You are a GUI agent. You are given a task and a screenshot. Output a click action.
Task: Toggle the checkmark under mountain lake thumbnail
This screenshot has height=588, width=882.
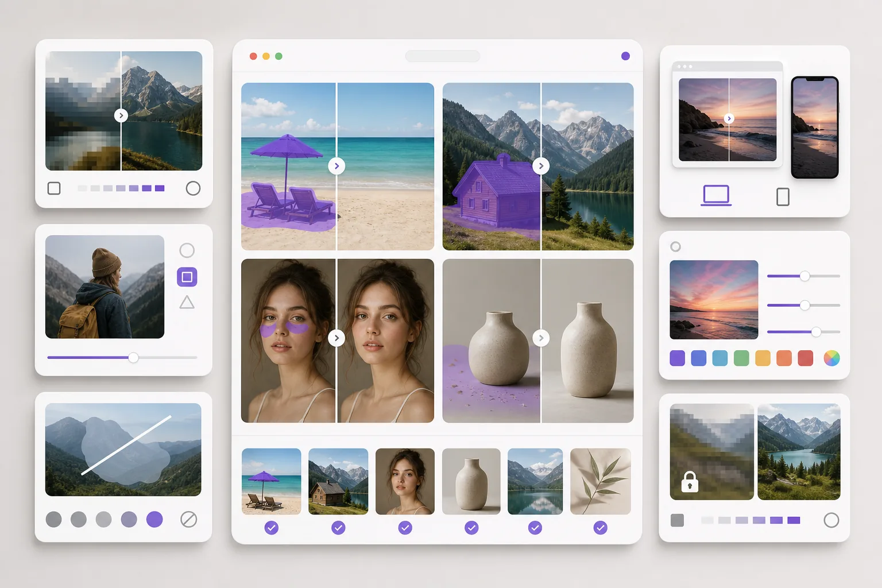[535, 528]
